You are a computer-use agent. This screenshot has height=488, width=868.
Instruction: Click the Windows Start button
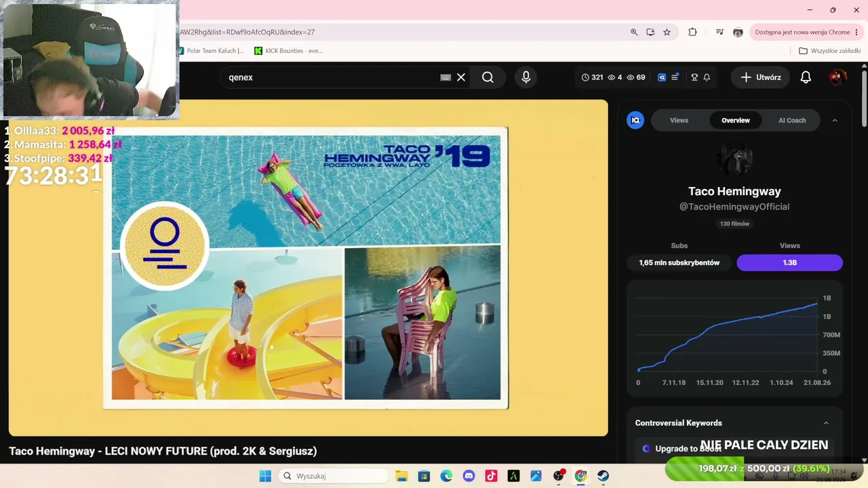point(265,476)
